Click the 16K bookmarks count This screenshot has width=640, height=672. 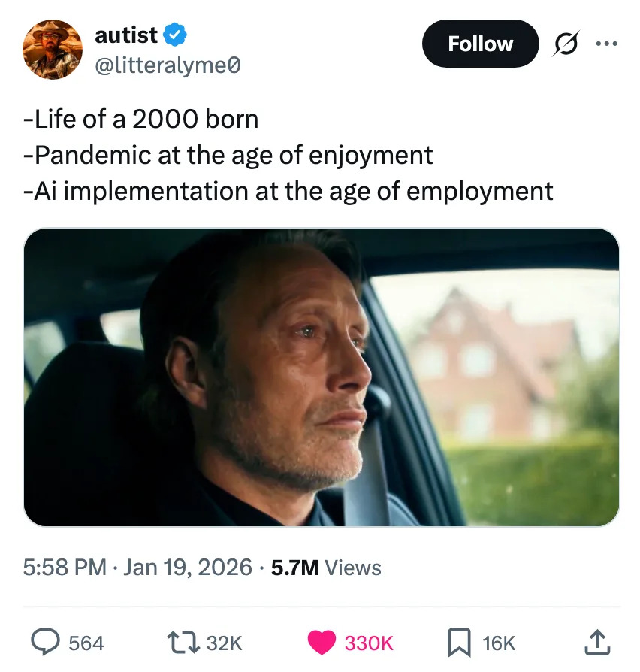(x=499, y=643)
